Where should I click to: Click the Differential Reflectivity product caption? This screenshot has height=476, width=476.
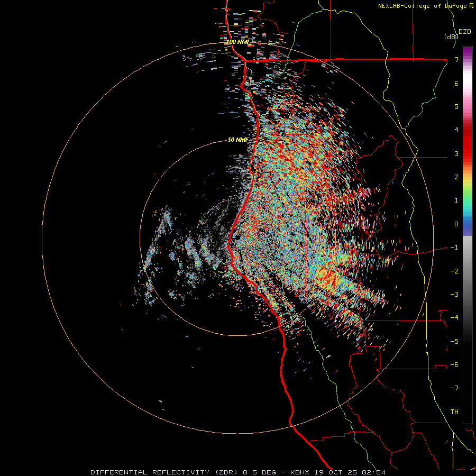point(238,472)
